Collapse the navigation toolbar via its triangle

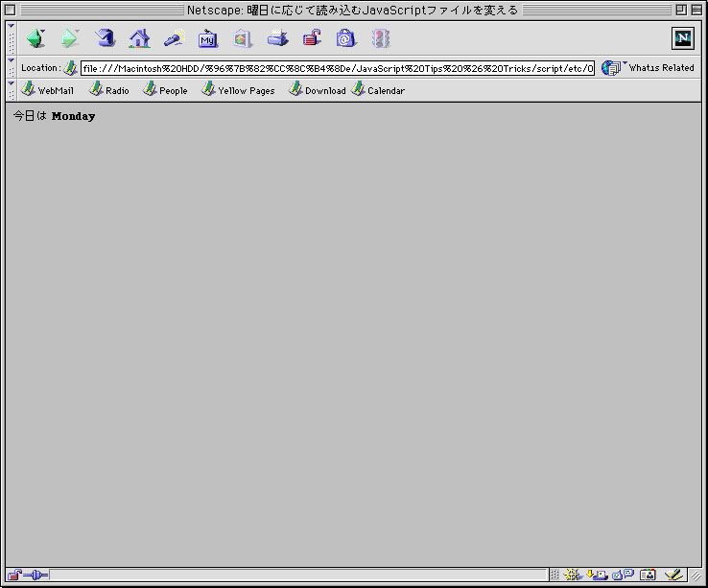[12, 26]
